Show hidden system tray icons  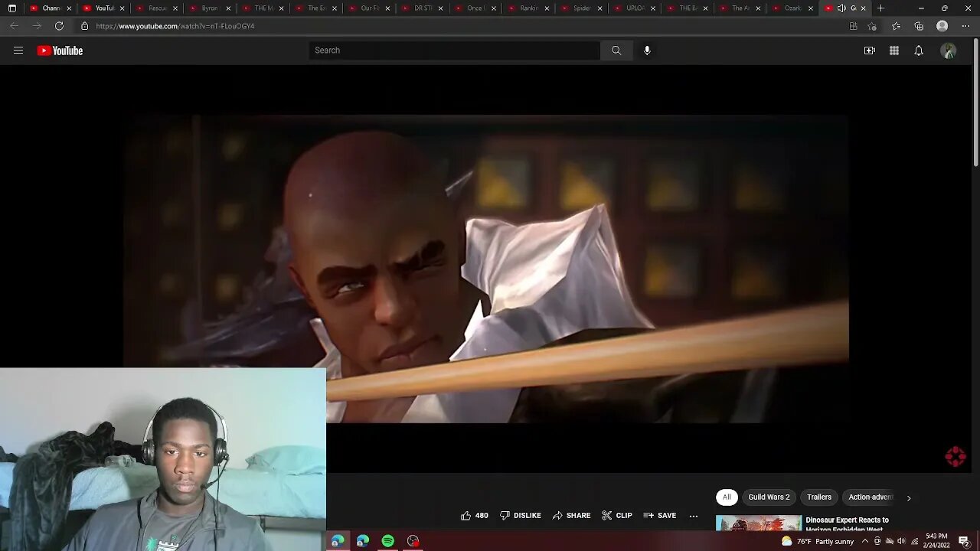pyautogui.click(x=865, y=541)
